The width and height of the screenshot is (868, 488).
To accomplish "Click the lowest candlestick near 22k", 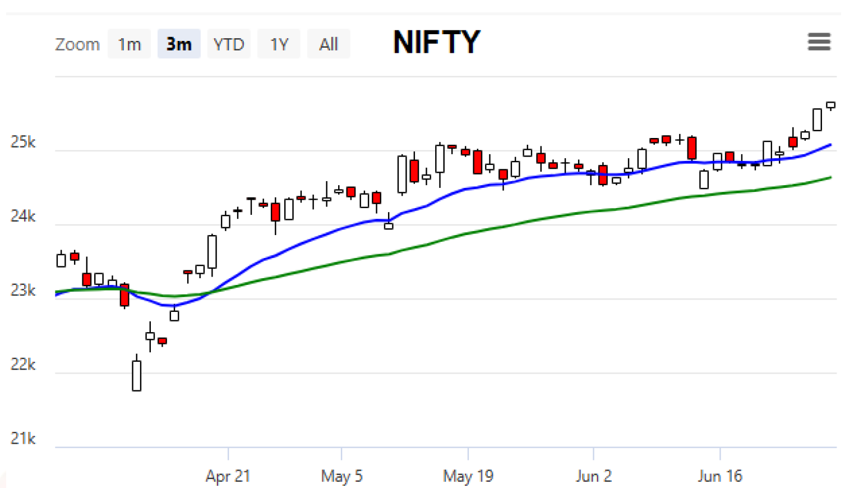I will 137,375.
